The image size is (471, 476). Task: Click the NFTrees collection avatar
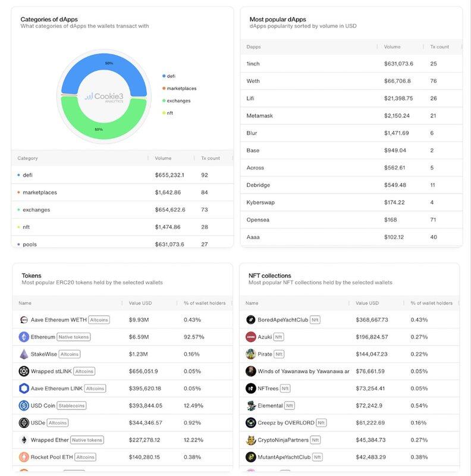pyautogui.click(x=251, y=389)
